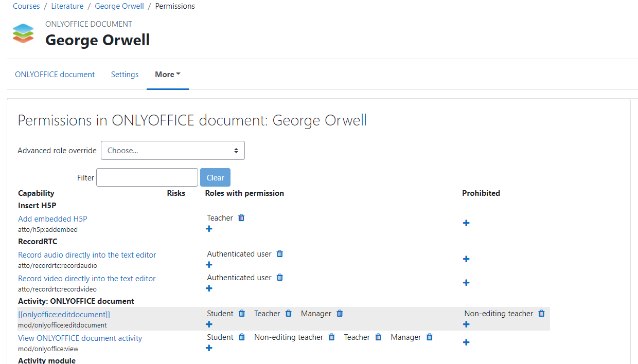The width and height of the screenshot is (638, 364).
Task: Select the Permissions breadcrumb text
Action: 175,6
